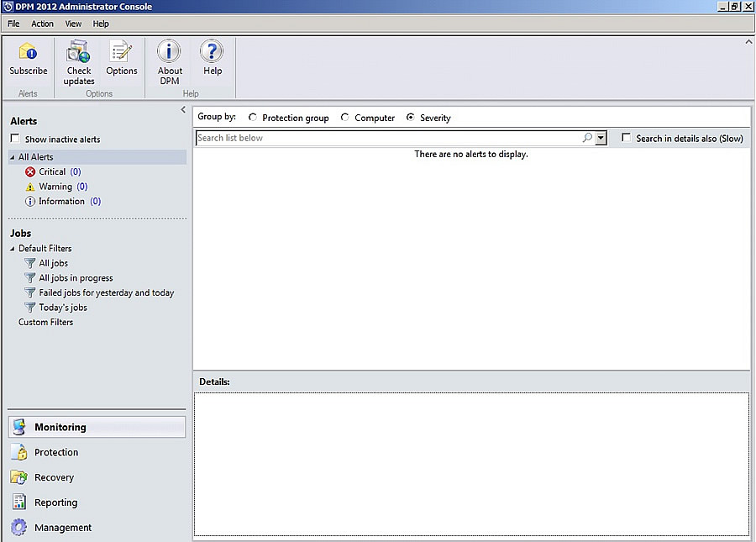
Task: Check Search in details also (Slow)
Action: click(626, 136)
